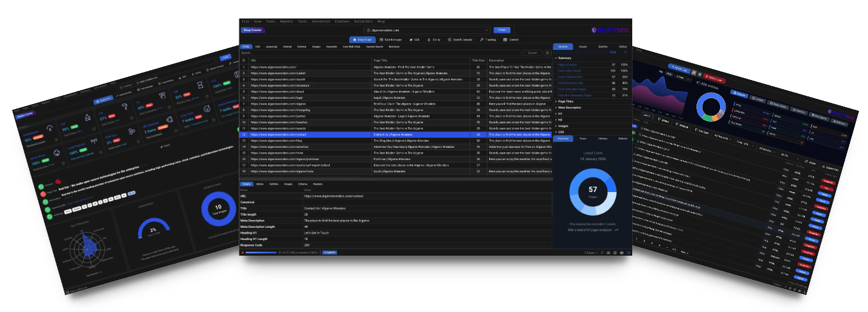Click the columns layout icon beside Export
Screen dimensions: 868x312
[x=547, y=53]
